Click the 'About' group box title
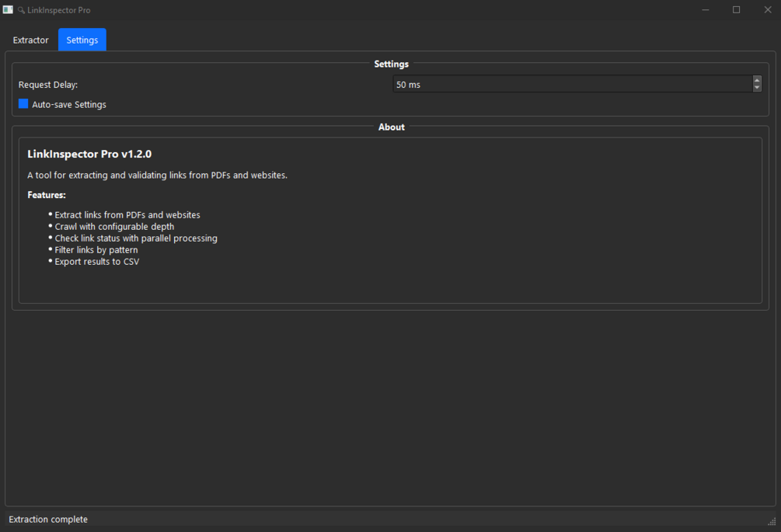This screenshot has height=532, width=781. tap(392, 127)
